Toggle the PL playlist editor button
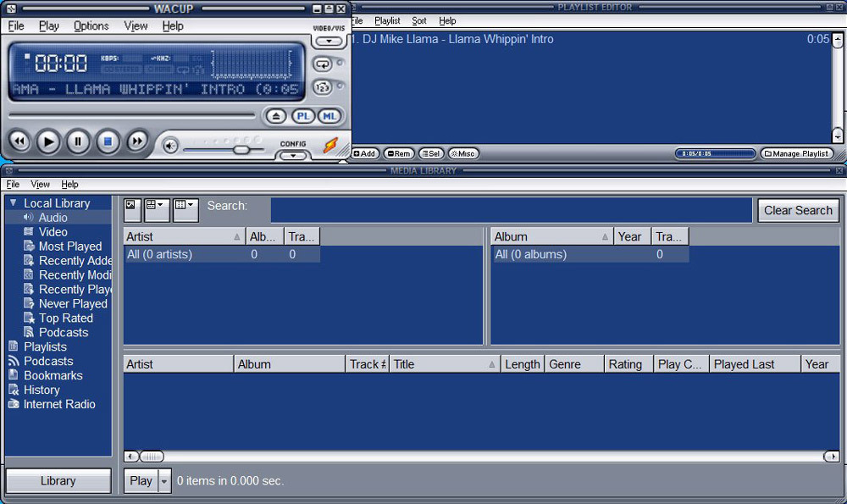Viewport: 847px width, 504px height. [302, 116]
